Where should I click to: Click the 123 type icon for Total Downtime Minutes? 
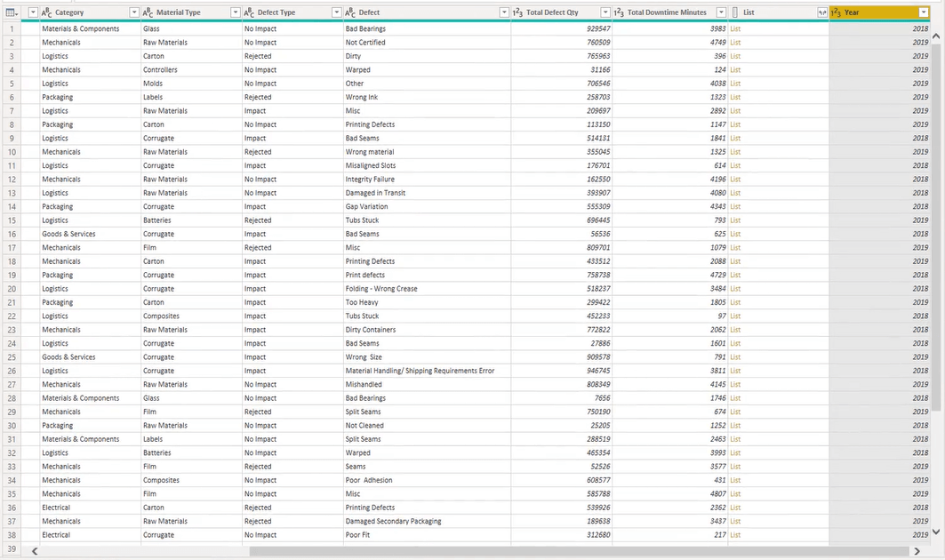[x=619, y=12]
